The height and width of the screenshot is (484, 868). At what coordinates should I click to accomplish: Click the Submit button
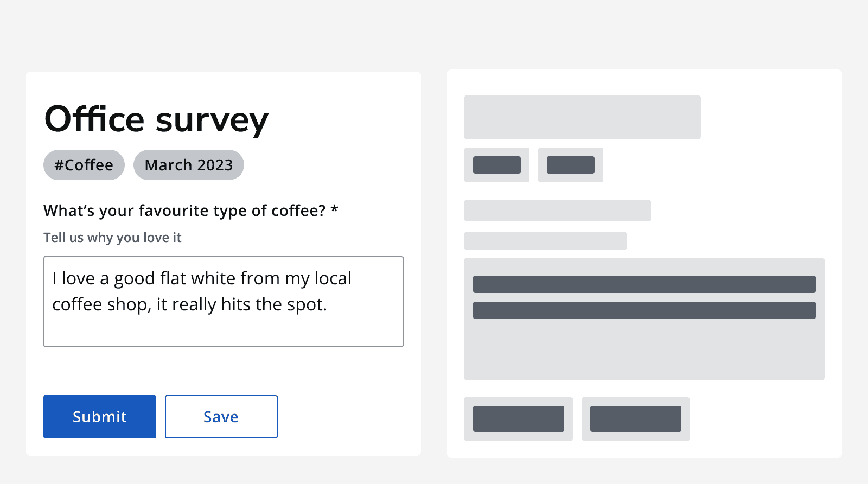click(100, 417)
